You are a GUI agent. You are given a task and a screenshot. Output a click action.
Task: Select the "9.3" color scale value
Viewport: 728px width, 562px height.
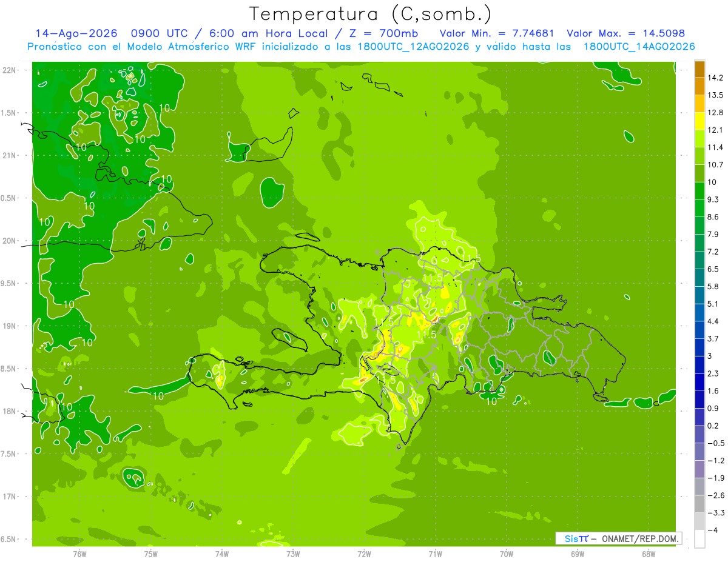click(713, 199)
